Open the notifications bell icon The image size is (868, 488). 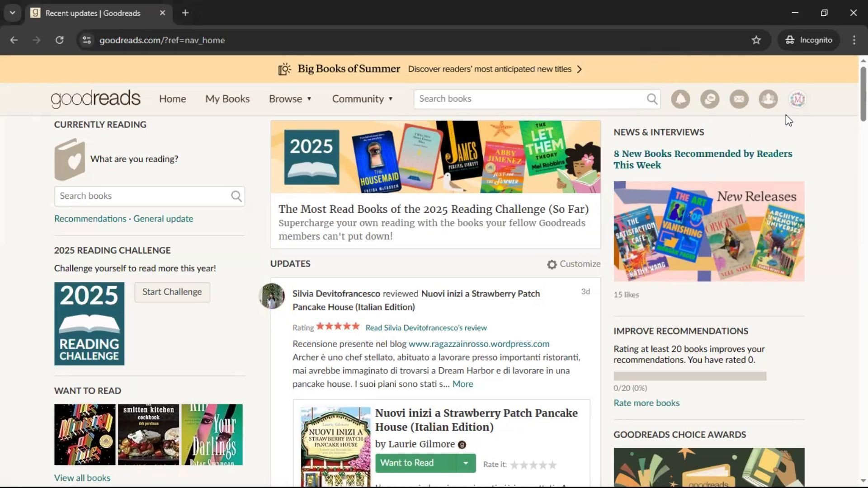680,99
